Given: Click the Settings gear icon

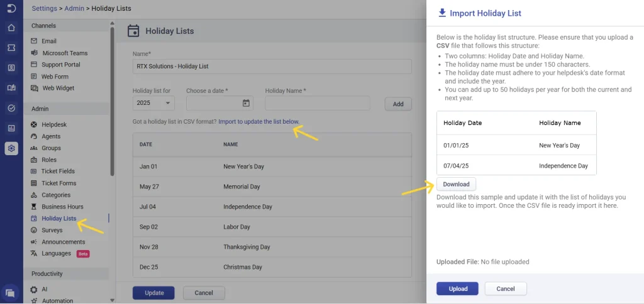Looking at the screenshot, I should point(11,148).
